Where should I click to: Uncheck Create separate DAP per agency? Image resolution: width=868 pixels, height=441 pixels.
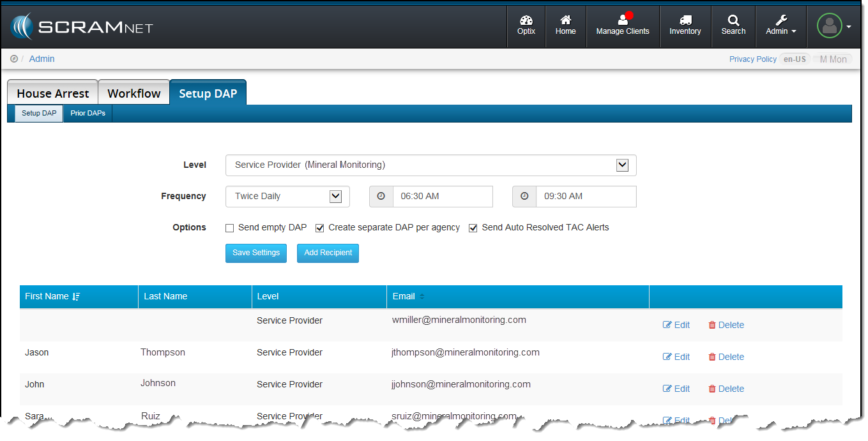pos(320,228)
